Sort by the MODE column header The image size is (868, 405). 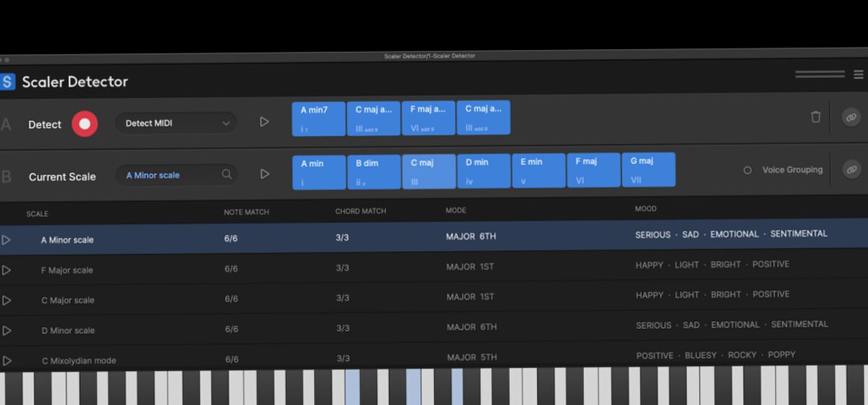click(x=456, y=210)
